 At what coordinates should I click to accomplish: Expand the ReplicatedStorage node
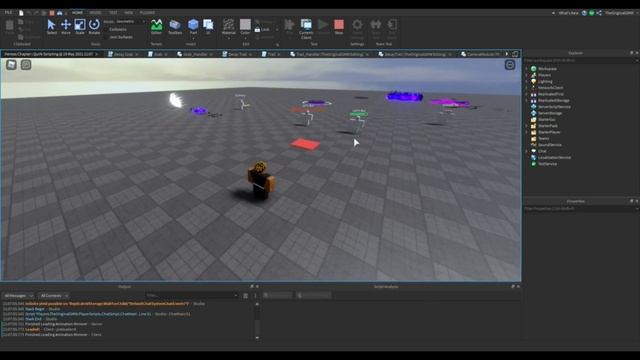tap(527, 100)
